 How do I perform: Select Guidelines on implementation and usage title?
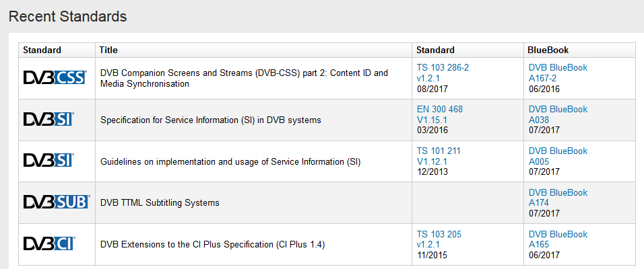point(230,161)
